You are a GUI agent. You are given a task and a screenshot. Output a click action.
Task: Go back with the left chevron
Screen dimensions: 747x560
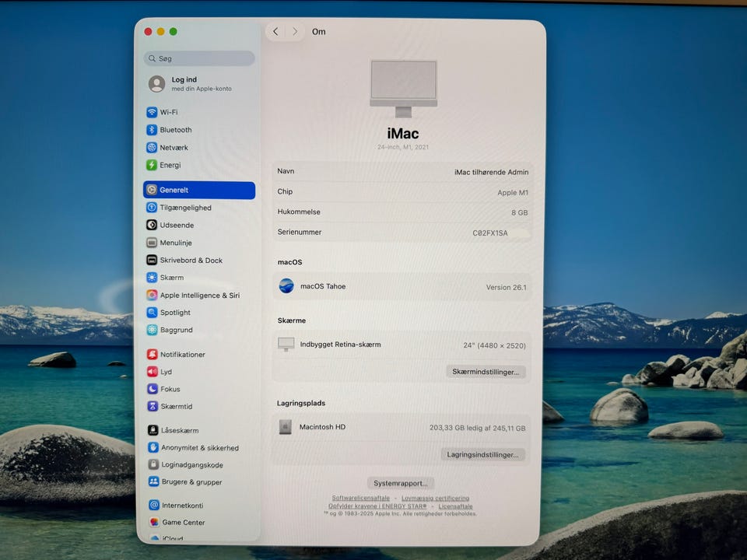(275, 31)
